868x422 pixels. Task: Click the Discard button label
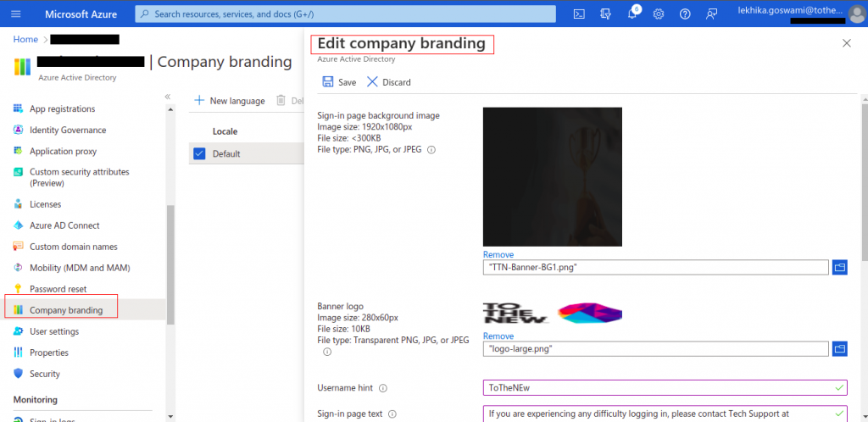397,82
